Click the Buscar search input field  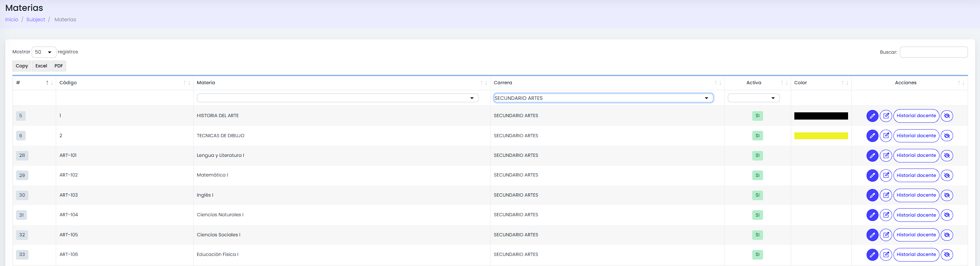[933, 52]
